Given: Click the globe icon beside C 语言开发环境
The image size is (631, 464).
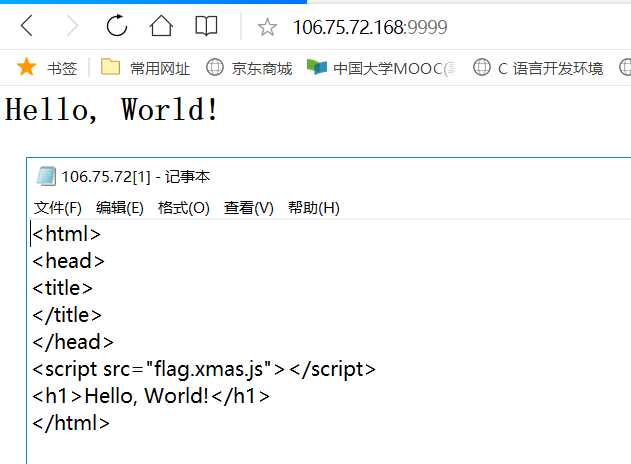Looking at the screenshot, I should 482,67.
